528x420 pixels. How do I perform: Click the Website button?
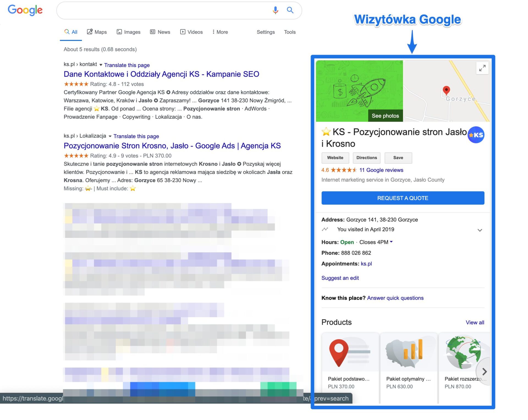pos(335,158)
